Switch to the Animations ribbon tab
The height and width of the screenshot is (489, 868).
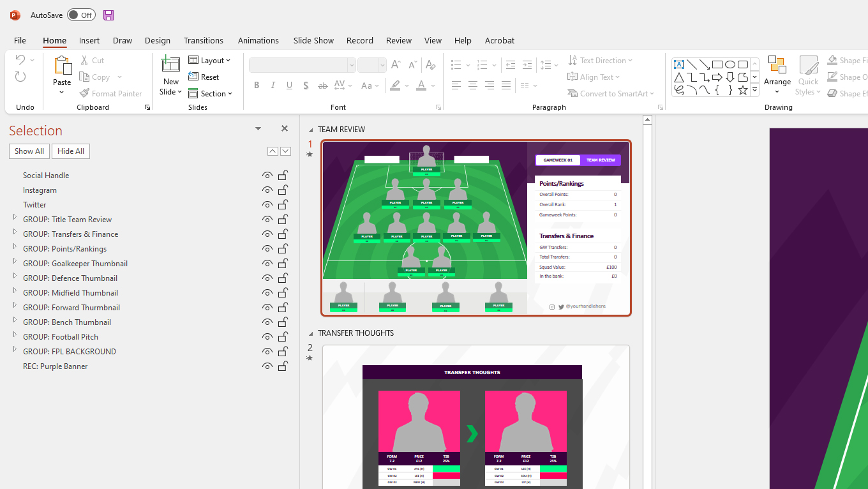pos(258,40)
